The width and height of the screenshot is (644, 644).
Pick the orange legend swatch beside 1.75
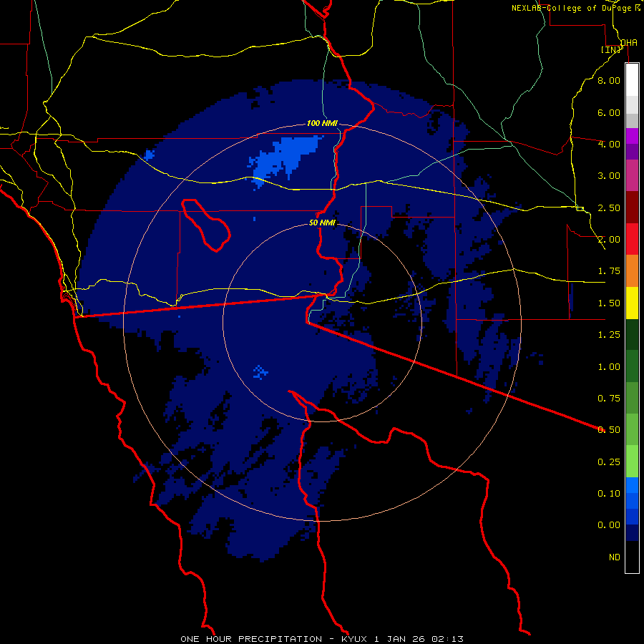tap(632, 271)
